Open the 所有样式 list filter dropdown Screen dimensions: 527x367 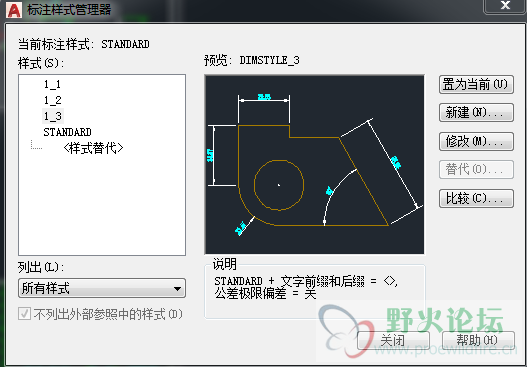(102, 288)
